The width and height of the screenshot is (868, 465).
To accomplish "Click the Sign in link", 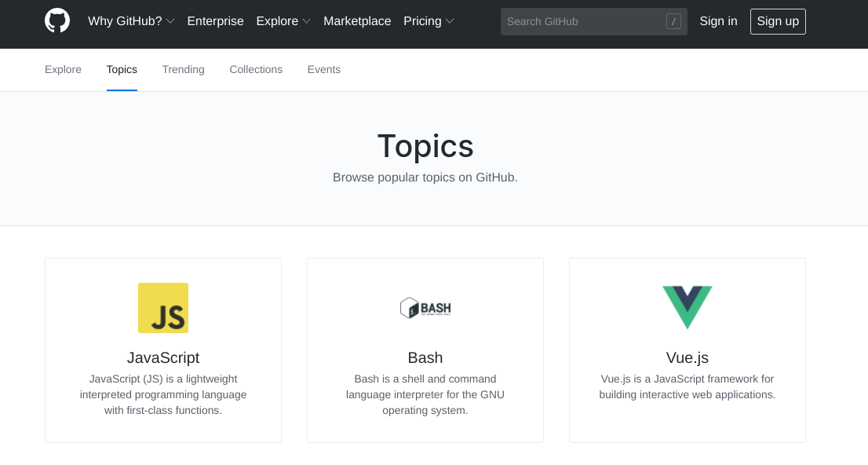I will [x=718, y=21].
